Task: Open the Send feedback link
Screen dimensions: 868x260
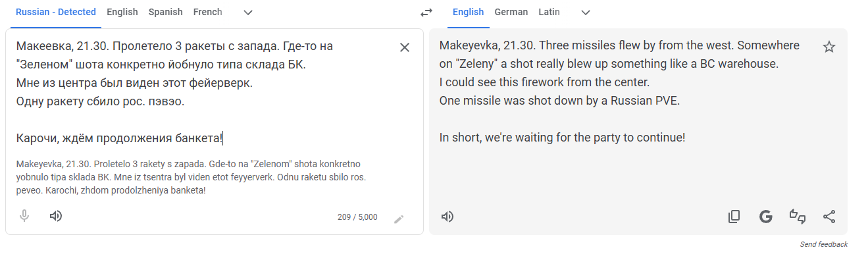Action: [824, 244]
